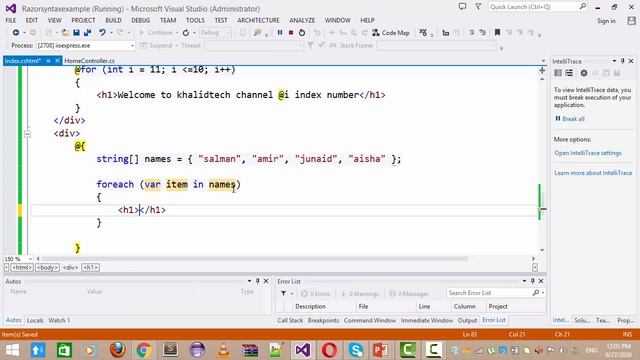This screenshot has height=360, width=640.
Task: Open the ARCHITECTURE menu
Action: pyautogui.click(x=258, y=20)
